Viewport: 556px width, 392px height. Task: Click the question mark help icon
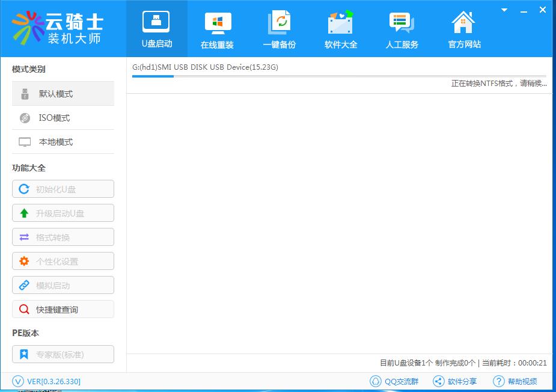[x=498, y=381]
